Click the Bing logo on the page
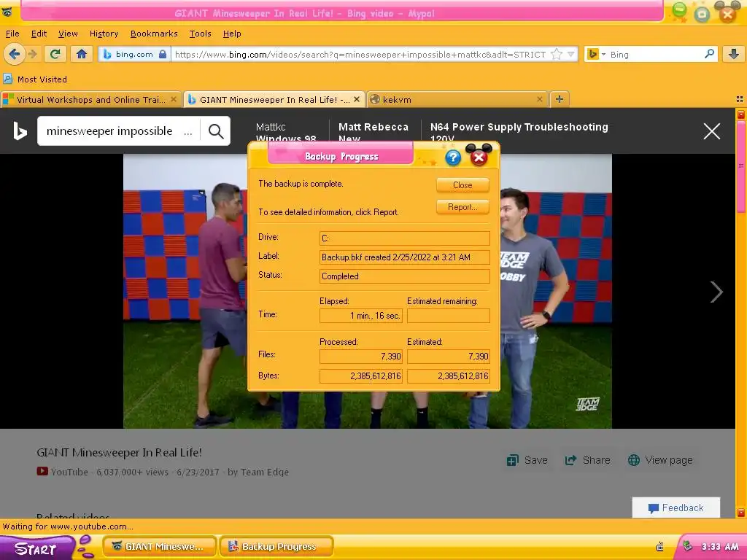Image resolution: width=747 pixels, height=560 pixels. (x=20, y=131)
